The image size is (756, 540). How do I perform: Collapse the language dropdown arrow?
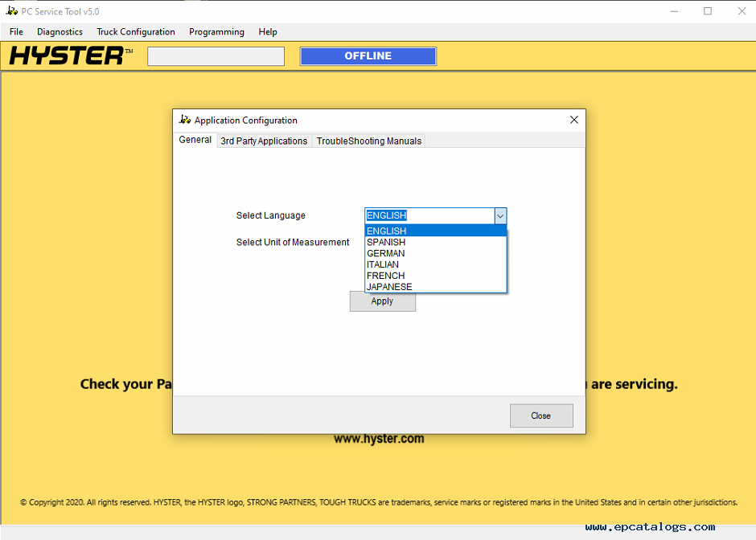click(x=499, y=215)
